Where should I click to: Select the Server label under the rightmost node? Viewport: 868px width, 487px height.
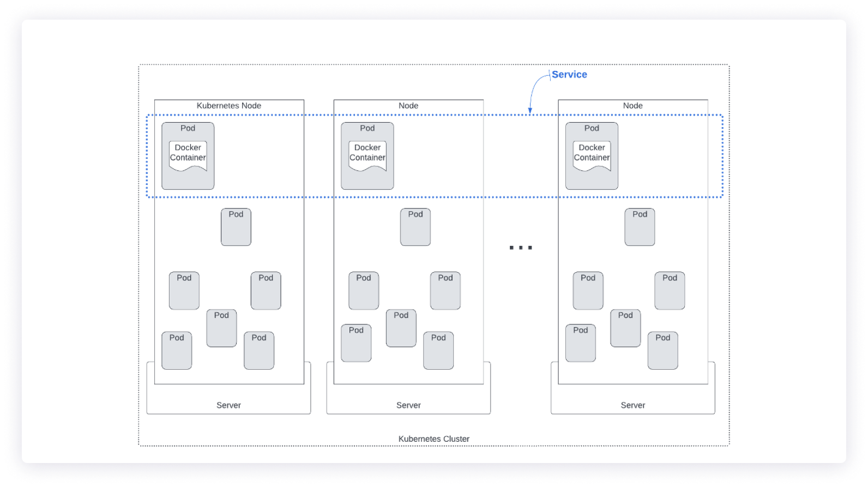pyautogui.click(x=633, y=405)
